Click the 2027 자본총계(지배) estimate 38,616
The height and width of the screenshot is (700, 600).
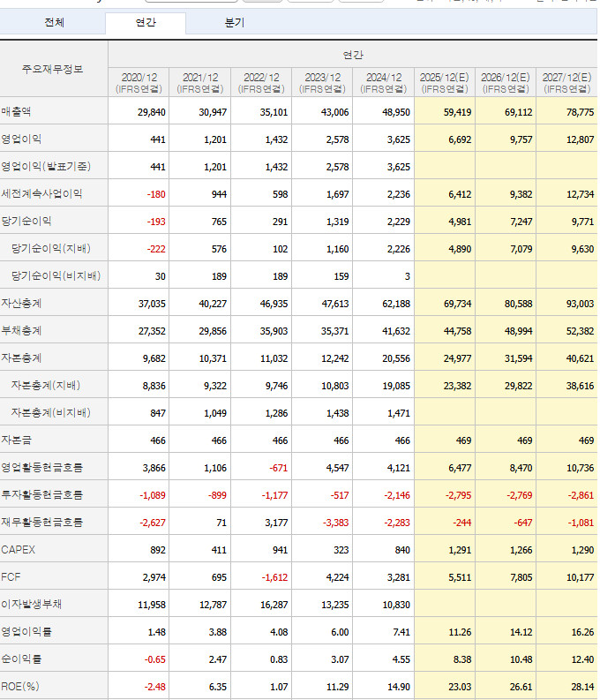[580, 386]
